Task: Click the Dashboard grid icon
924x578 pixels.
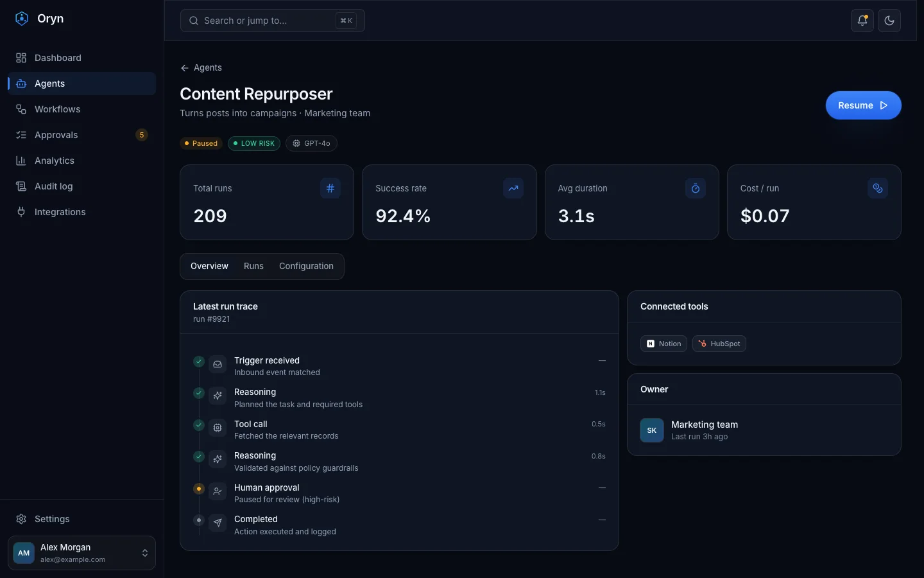Action: [21, 58]
